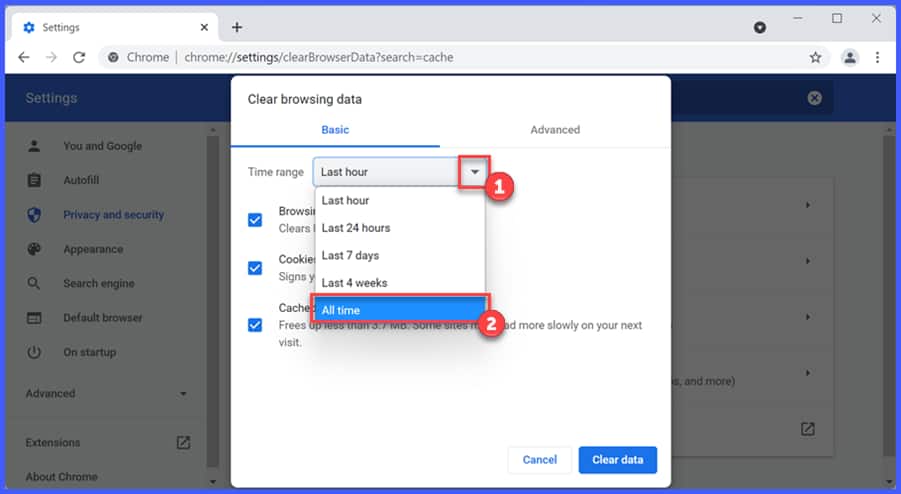The image size is (901, 494).
Task: Select the Basic tab
Action: pos(335,130)
